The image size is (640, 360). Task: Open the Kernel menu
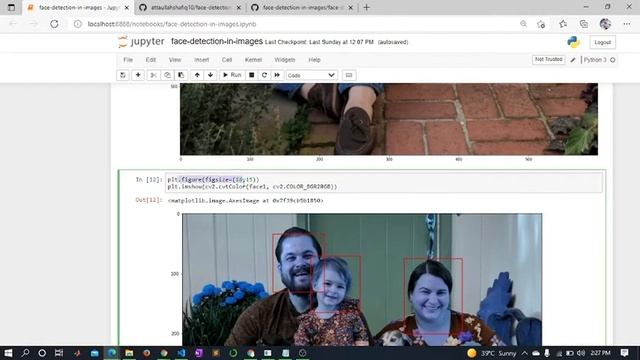coord(253,60)
